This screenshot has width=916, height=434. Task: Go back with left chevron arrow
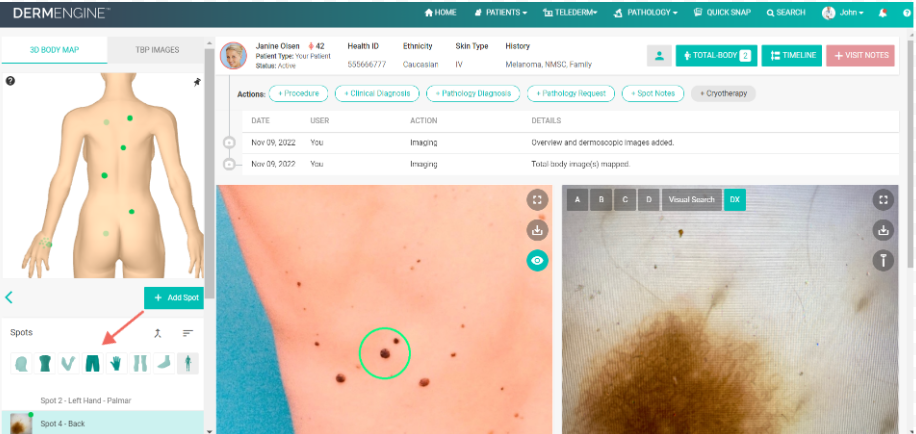pos(9,297)
